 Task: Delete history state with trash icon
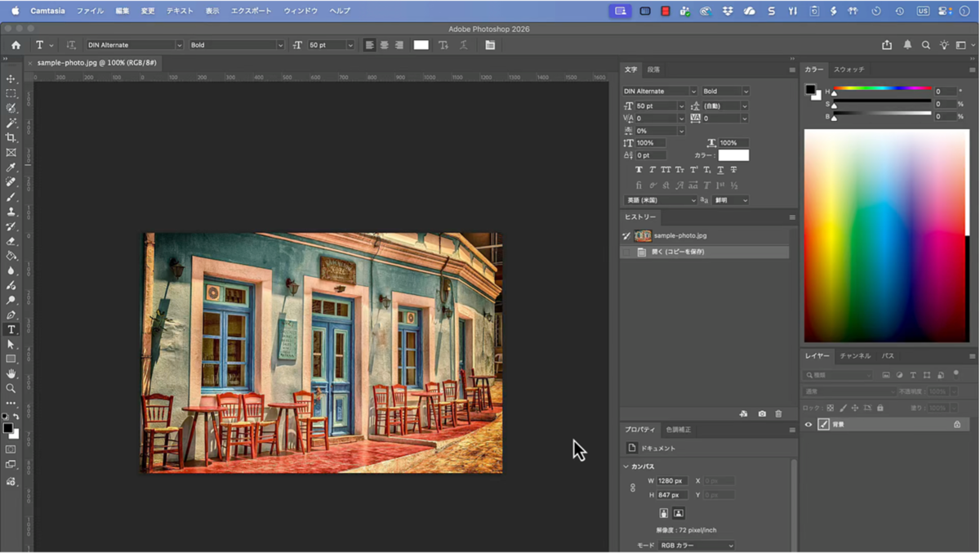778,414
